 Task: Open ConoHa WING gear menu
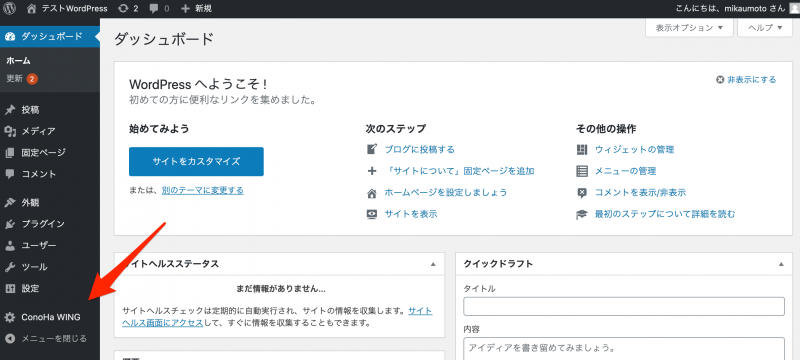tap(50, 317)
